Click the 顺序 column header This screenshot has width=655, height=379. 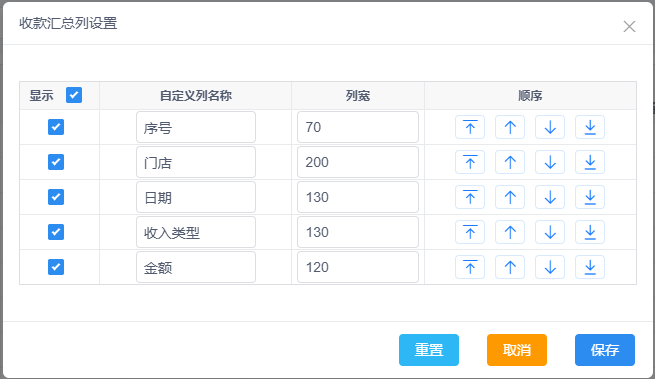(530, 96)
